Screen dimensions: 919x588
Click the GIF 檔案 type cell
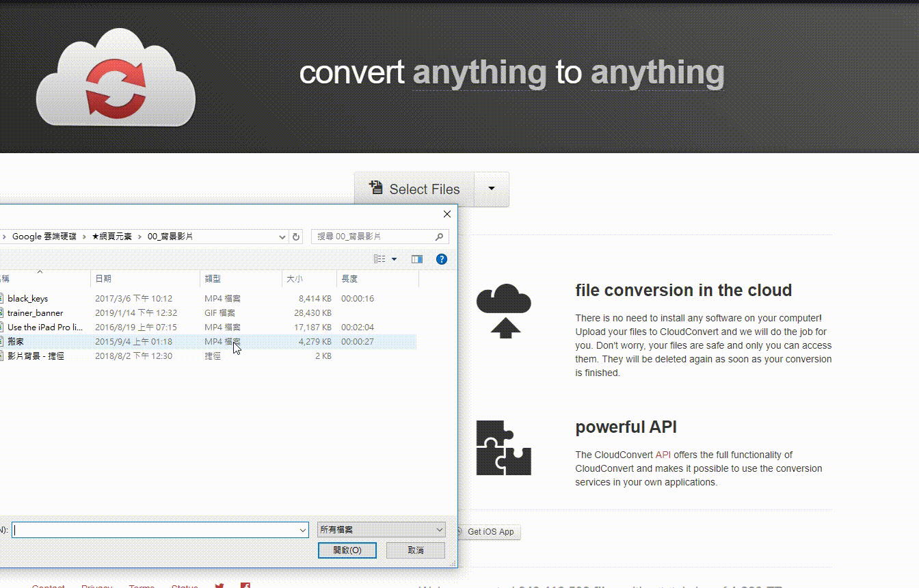pos(219,313)
